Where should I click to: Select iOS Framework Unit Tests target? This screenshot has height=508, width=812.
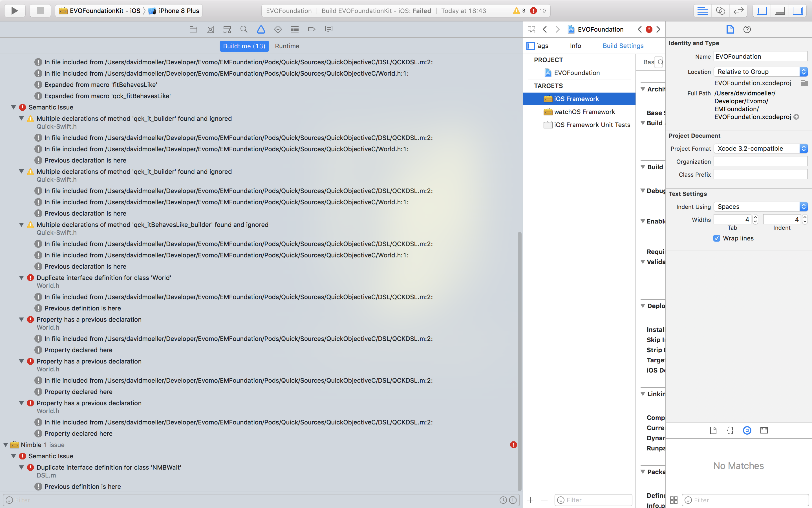(579, 125)
